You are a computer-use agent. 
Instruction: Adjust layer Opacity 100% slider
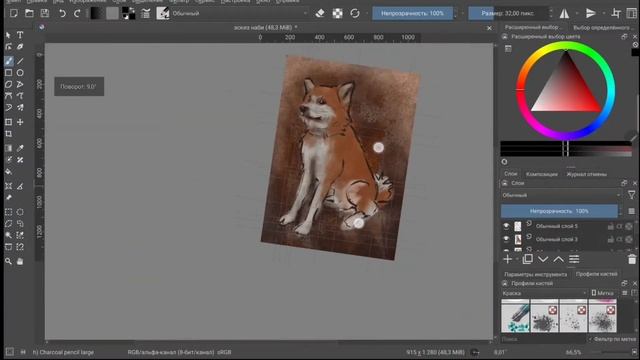[559, 211]
